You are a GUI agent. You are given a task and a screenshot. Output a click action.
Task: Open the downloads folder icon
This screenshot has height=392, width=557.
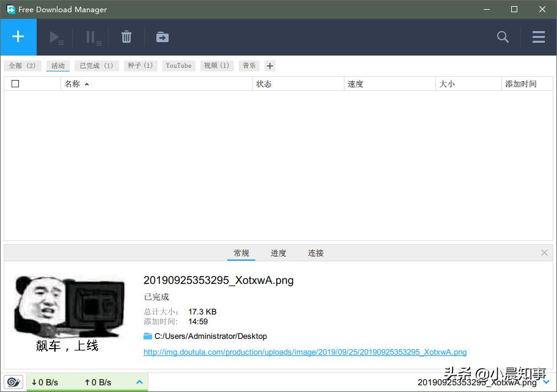(162, 37)
